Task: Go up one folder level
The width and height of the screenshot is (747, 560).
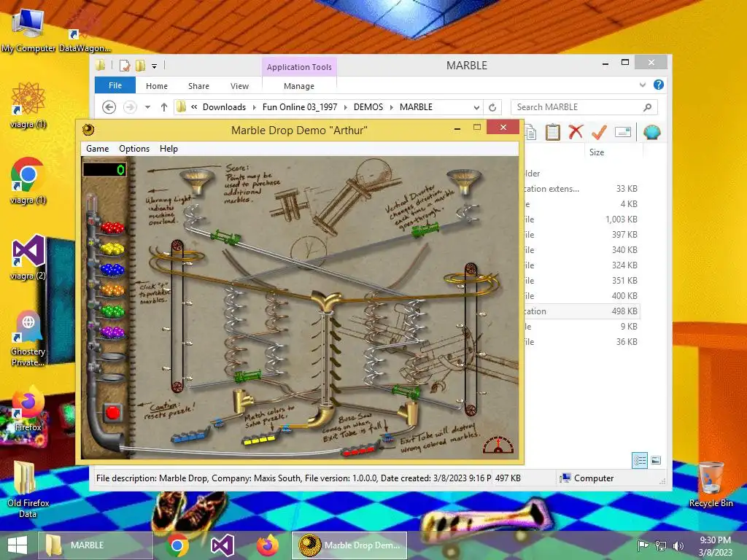Action: coord(164,107)
